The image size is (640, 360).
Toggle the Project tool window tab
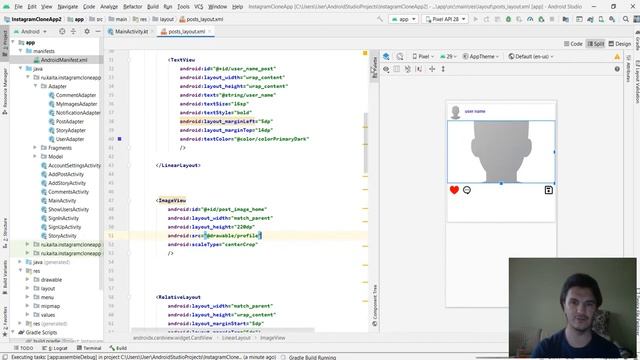pos(5,43)
